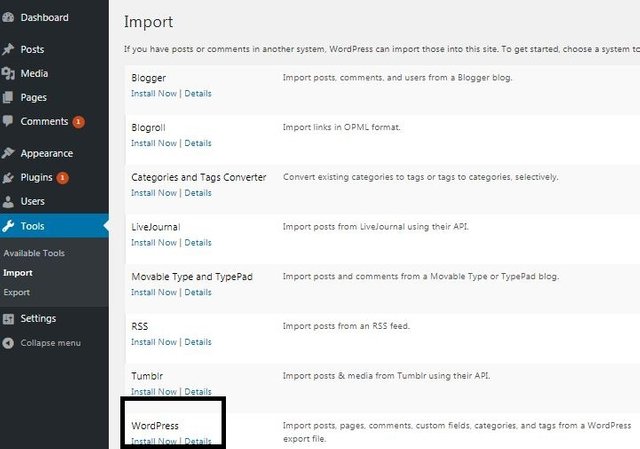Click the Users person icon

[x=8, y=201]
